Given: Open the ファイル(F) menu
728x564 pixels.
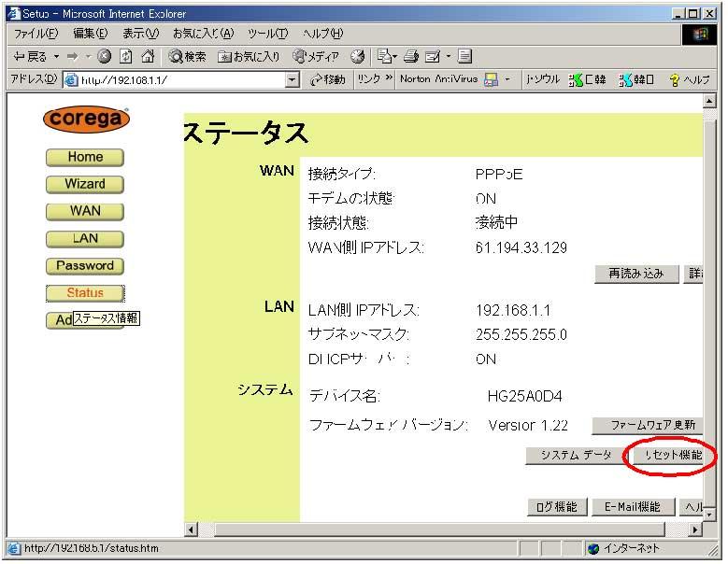Looking at the screenshot, I should coord(36,34).
